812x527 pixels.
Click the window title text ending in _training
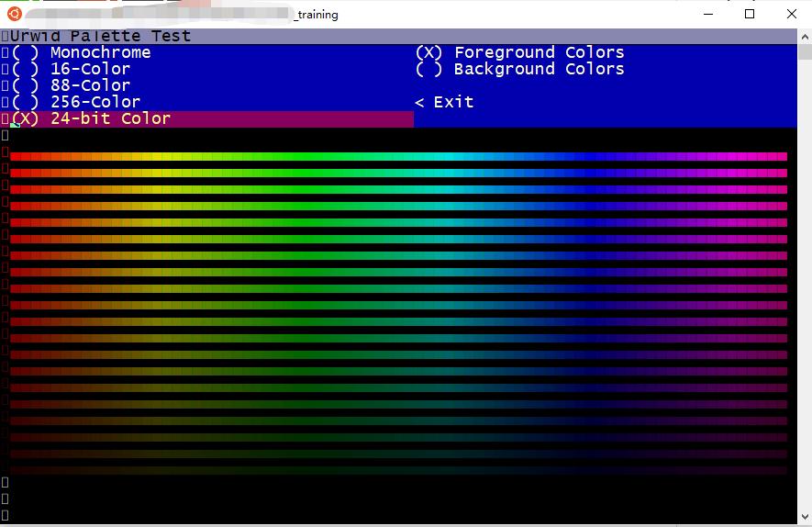[317, 15]
